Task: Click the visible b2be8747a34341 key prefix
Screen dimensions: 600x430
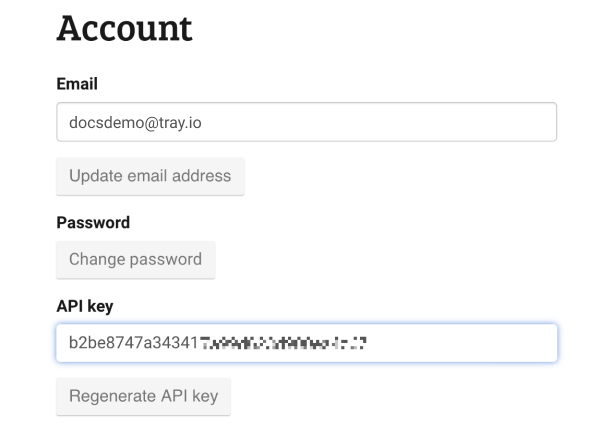Action: (x=133, y=343)
